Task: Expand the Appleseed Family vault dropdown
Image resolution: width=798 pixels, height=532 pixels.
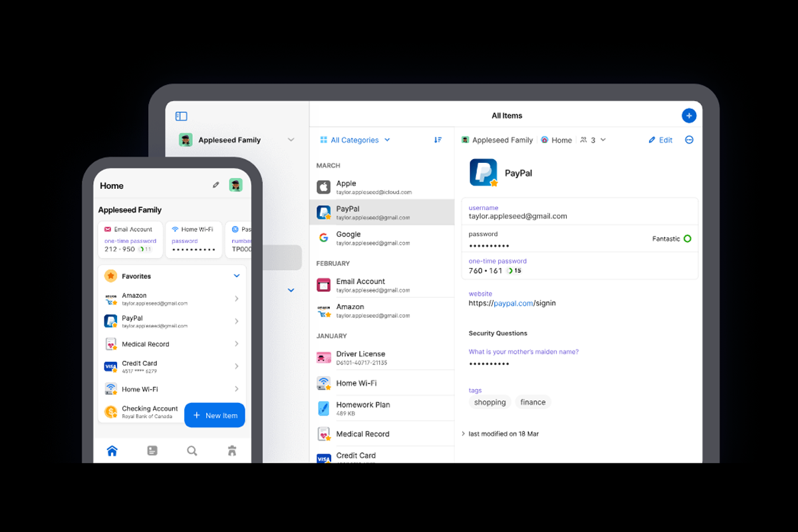Action: 291,140
